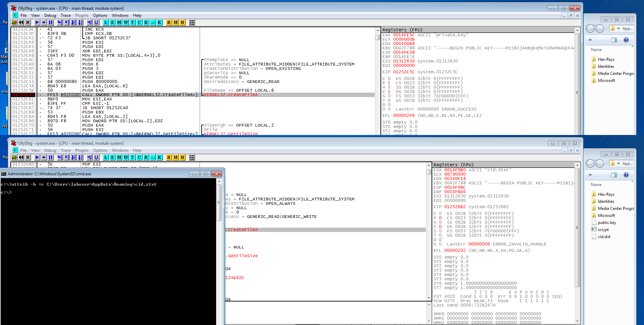
Task: Expand hidden toolbar chevron in bottom Explorer
Action: pos(590,175)
